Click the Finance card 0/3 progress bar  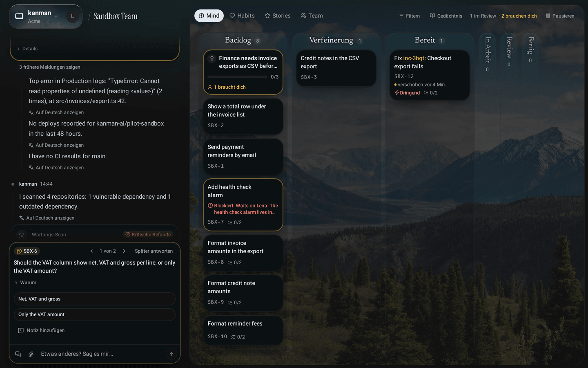(x=237, y=77)
